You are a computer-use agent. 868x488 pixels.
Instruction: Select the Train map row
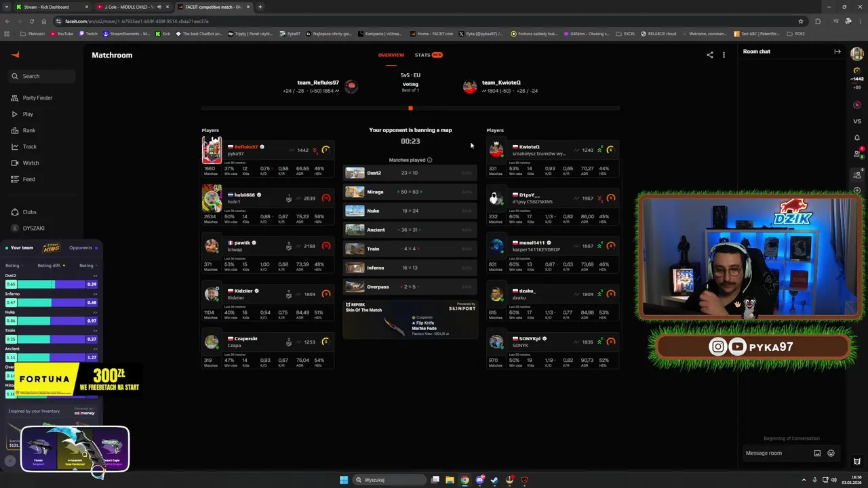click(x=410, y=249)
